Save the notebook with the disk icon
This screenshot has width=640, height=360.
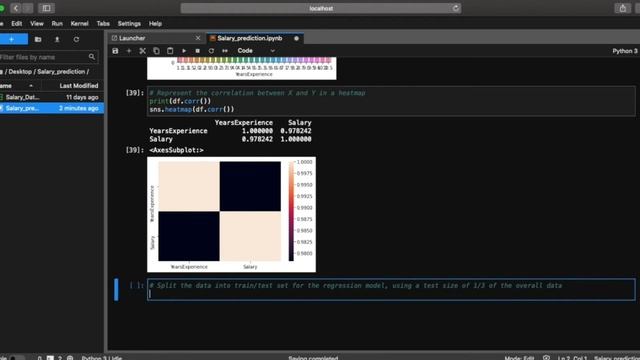click(115, 51)
